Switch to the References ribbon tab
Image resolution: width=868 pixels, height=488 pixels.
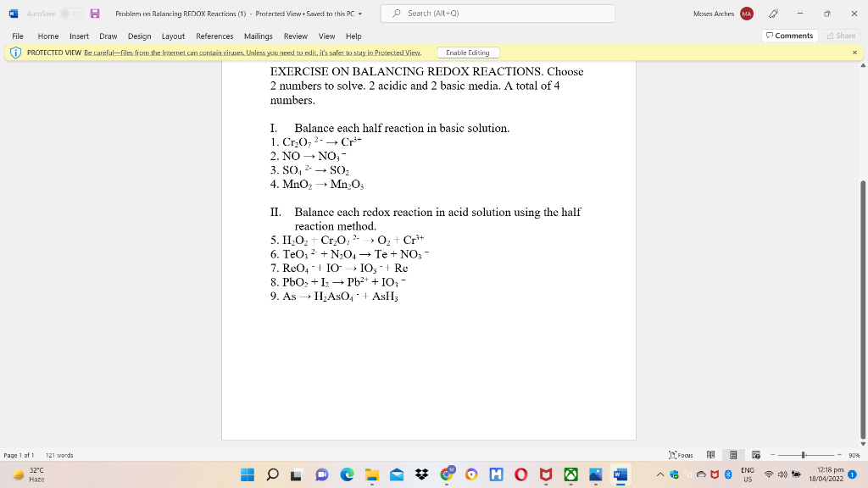pyautogui.click(x=214, y=36)
